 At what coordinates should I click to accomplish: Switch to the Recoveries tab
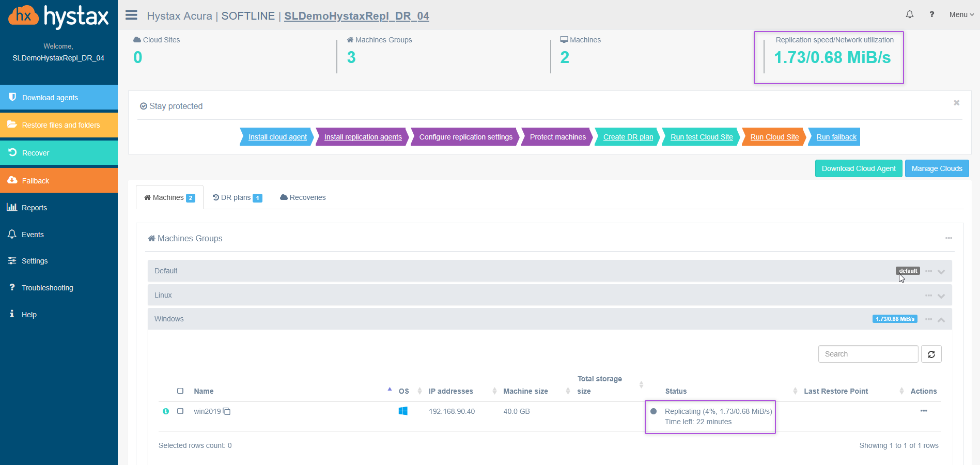pos(303,197)
